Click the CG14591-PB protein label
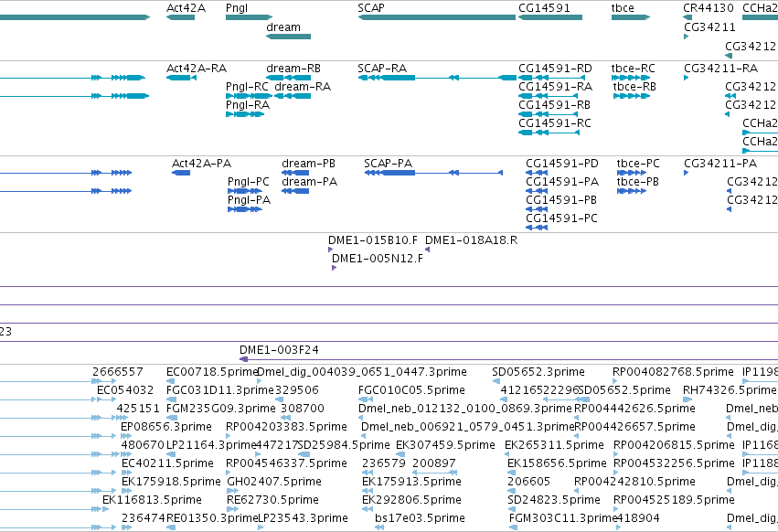 (561, 200)
